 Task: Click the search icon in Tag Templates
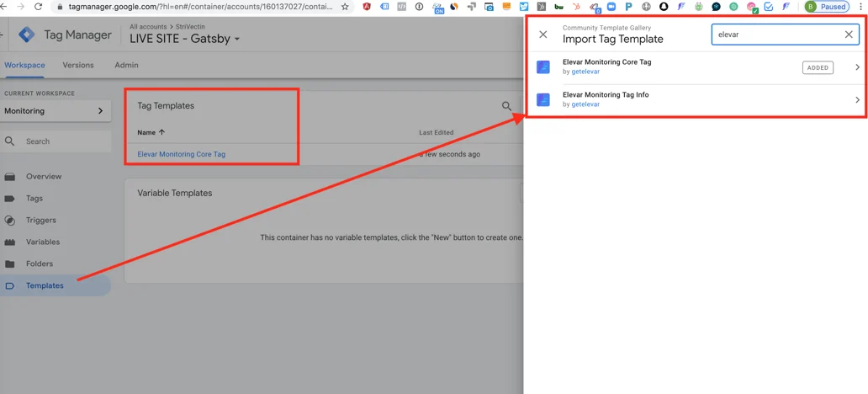506,106
